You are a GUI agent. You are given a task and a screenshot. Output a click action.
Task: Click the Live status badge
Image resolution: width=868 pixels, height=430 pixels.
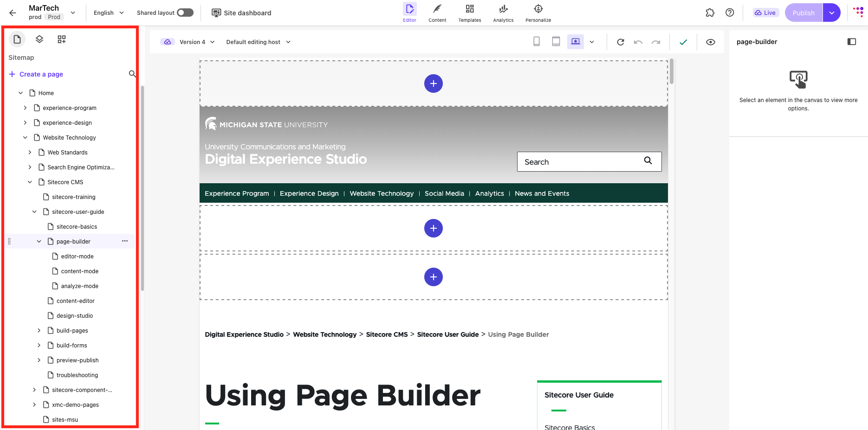765,13
